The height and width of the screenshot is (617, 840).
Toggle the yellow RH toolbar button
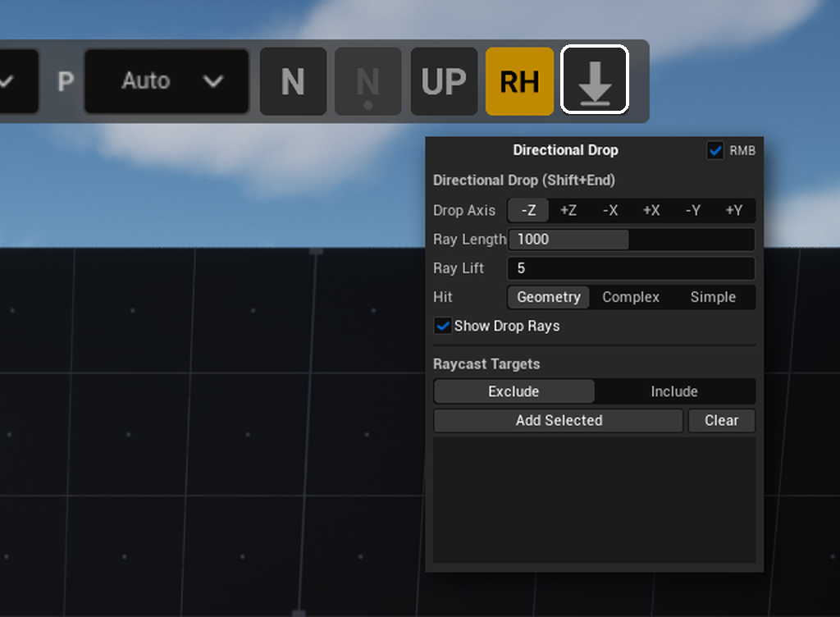pos(519,81)
